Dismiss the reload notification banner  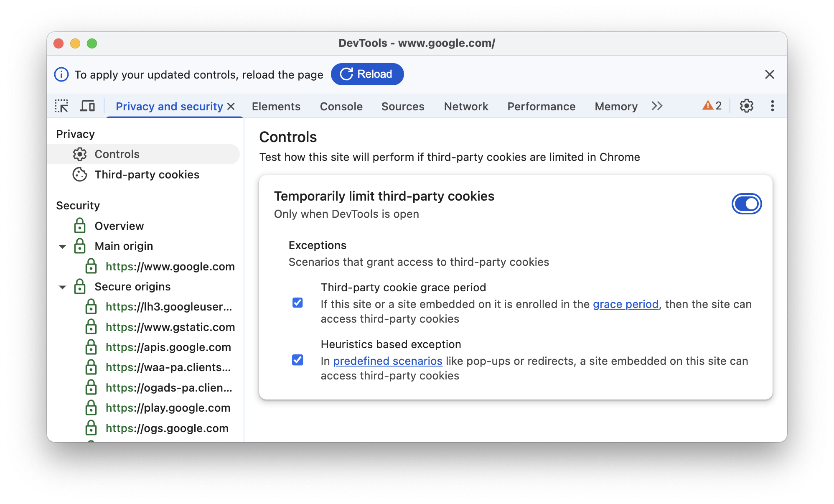tap(769, 74)
